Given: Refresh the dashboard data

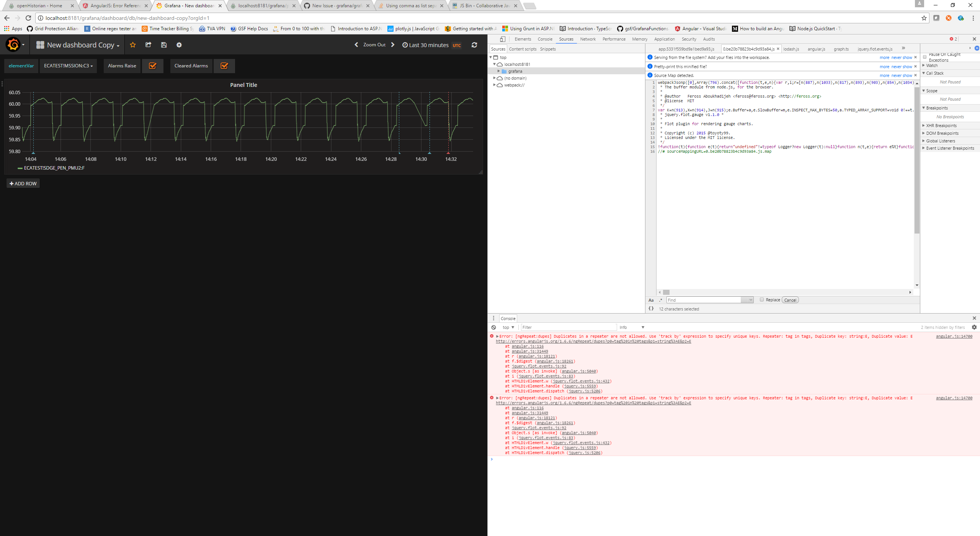Looking at the screenshot, I should 474,45.
